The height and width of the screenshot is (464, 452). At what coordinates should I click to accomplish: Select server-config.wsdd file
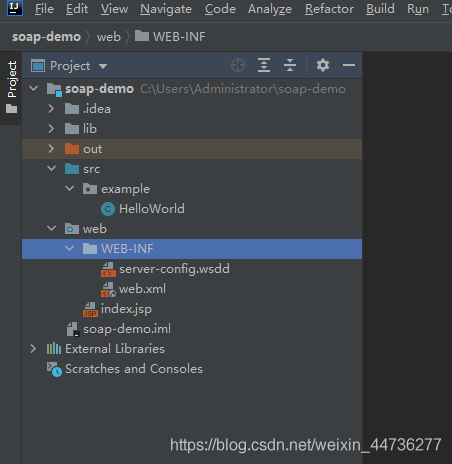click(174, 269)
